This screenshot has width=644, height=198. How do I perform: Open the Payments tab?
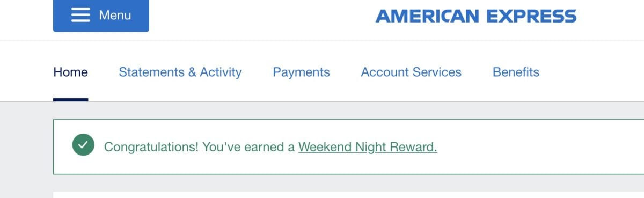tap(302, 72)
